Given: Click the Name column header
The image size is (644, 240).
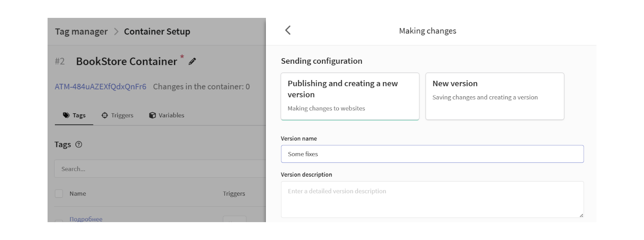Looking at the screenshot, I should pos(78,194).
